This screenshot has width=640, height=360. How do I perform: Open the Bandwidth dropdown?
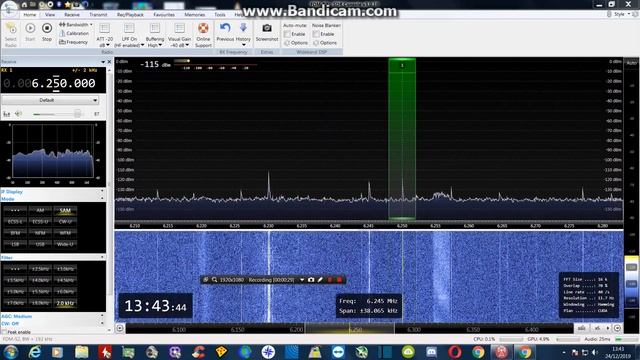tap(76, 24)
